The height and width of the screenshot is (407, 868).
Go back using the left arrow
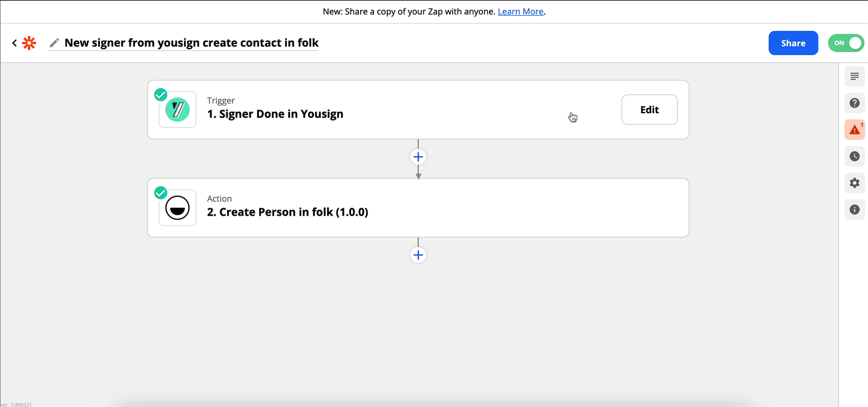[15, 43]
